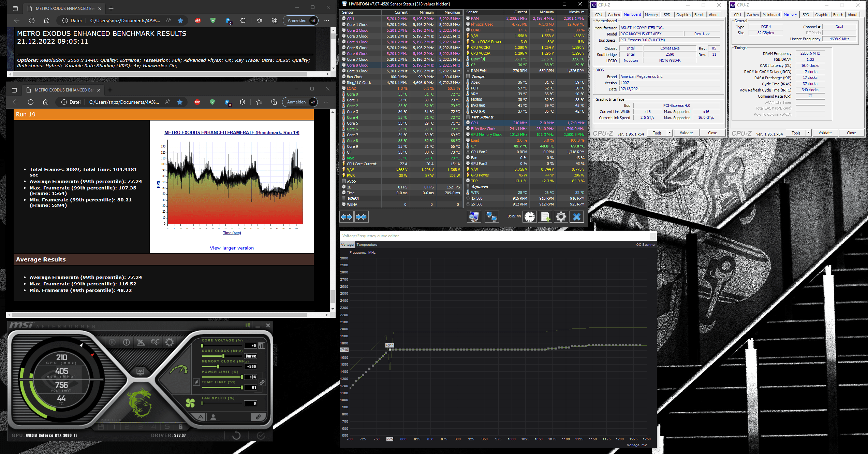Viewport: 868px width, 454px height.
Task: Open Tools dropdown in CPU-Z Mainboard window
Action: pos(670,133)
